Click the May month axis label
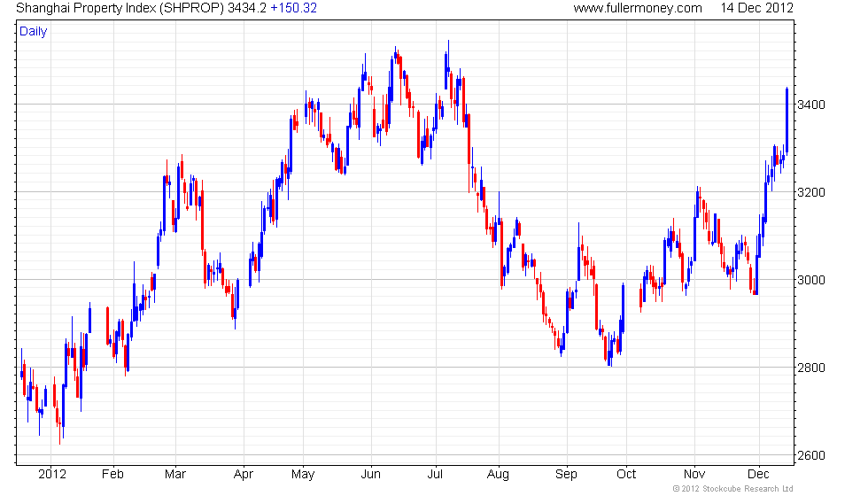 tap(303, 475)
